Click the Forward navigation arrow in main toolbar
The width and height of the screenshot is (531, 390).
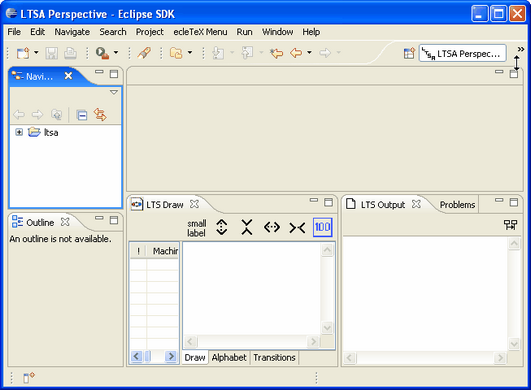click(x=325, y=53)
